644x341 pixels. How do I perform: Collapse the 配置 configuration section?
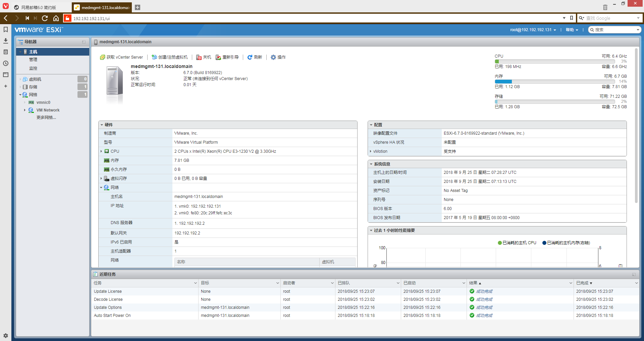(x=371, y=125)
